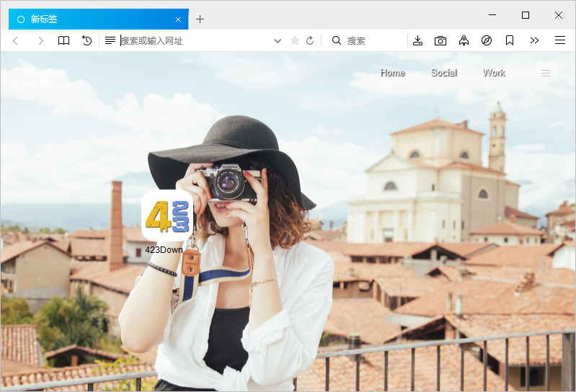Click the back navigation arrow

[x=16, y=41]
